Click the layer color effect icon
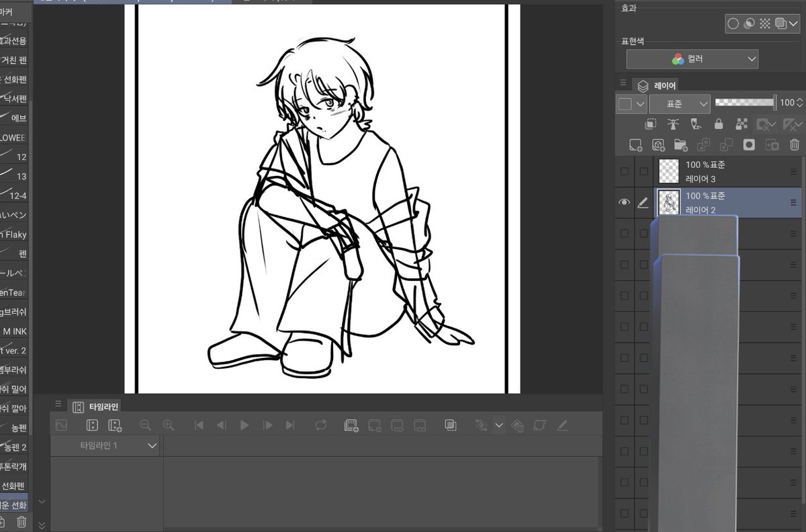This screenshot has height=532, width=806. pyautogui.click(x=780, y=24)
